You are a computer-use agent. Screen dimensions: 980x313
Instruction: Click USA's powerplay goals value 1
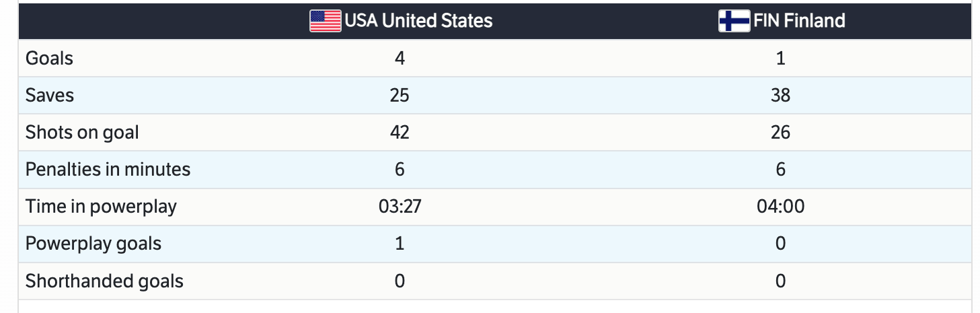(400, 243)
